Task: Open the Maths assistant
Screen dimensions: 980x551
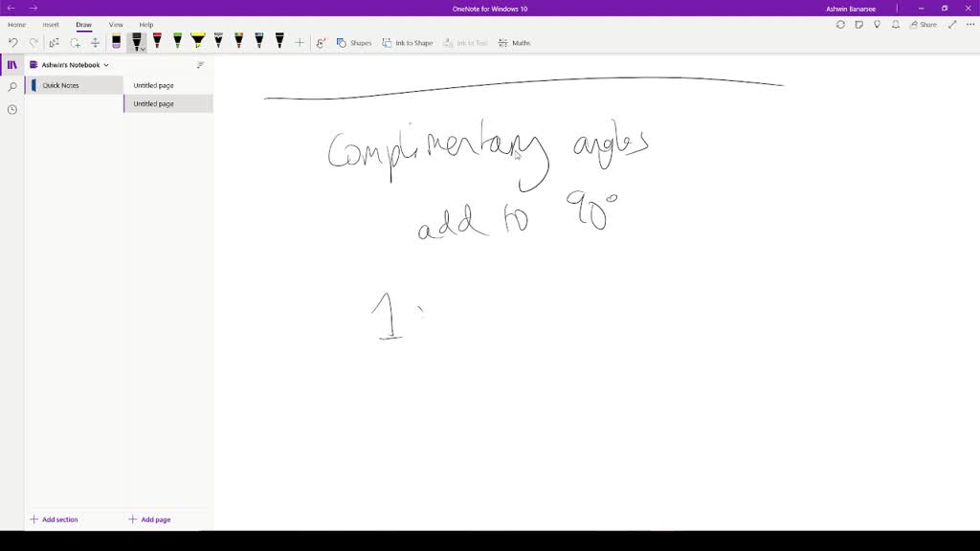Action: pos(515,42)
